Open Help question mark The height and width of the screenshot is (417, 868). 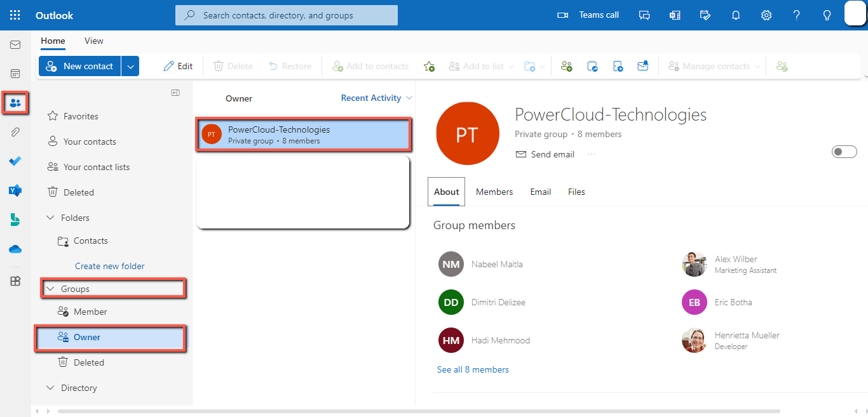(x=797, y=15)
